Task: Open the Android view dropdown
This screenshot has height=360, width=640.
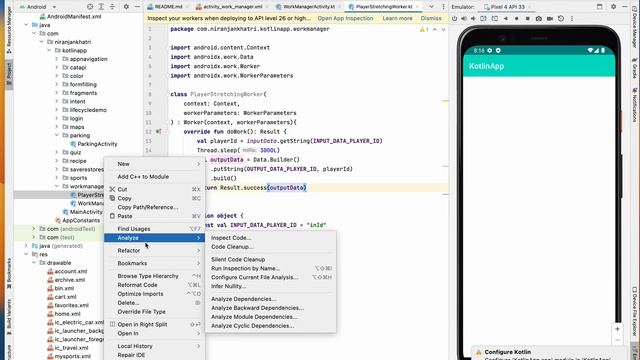Action: (x=38, y=7)
